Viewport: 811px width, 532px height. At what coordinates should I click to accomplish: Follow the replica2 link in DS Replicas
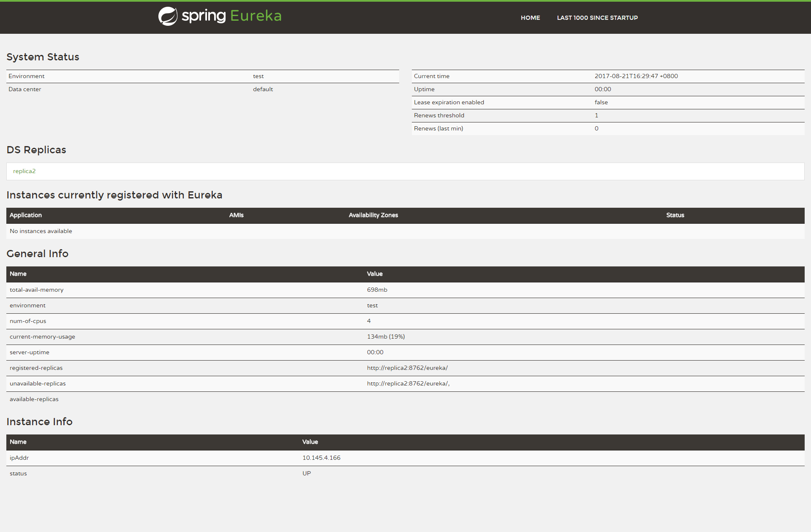coord(24,171)
